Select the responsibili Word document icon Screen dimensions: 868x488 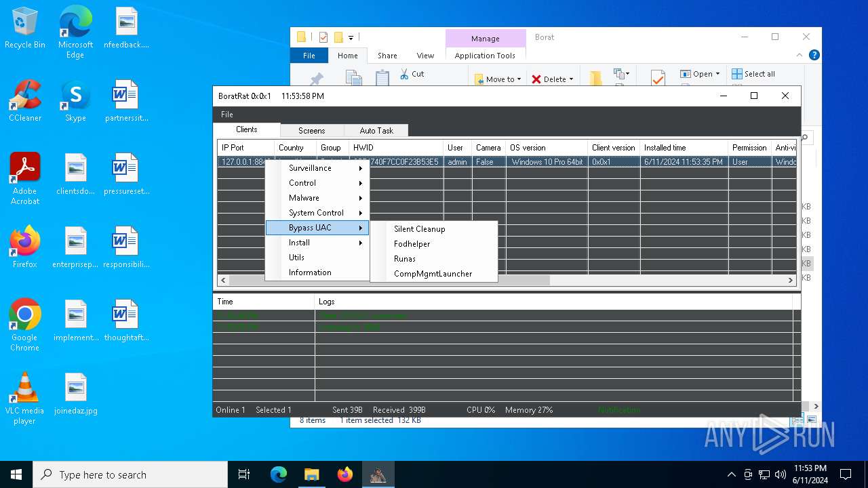point(126,248)
